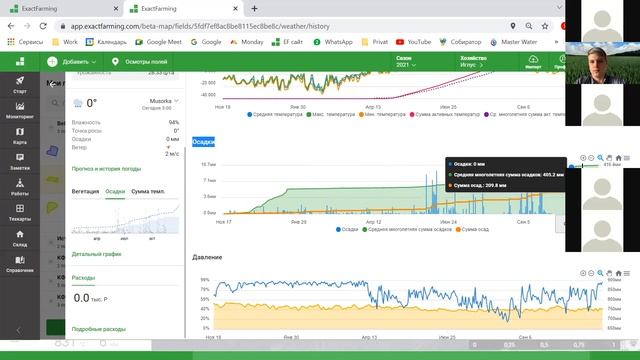This screenshot has height=360, width=640.
Task: Click browser zoom magnifier in address bar
Action: coord(529,26)
